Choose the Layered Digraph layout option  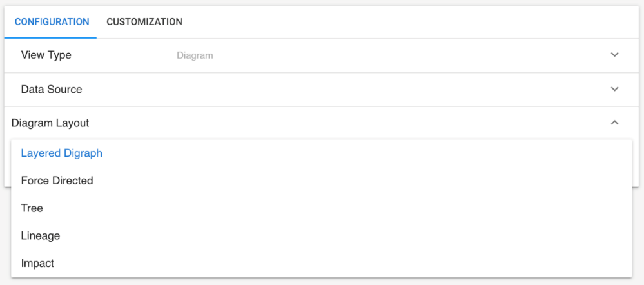pos(62,153)
